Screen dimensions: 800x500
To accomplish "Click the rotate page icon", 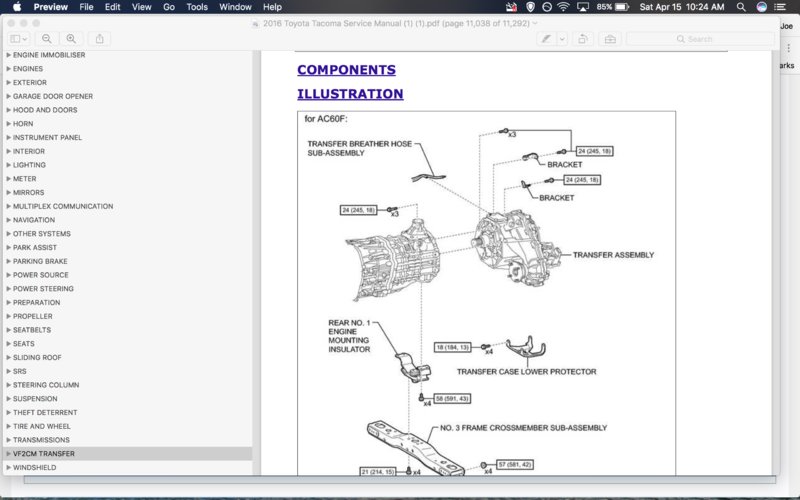I will [582, 39].
